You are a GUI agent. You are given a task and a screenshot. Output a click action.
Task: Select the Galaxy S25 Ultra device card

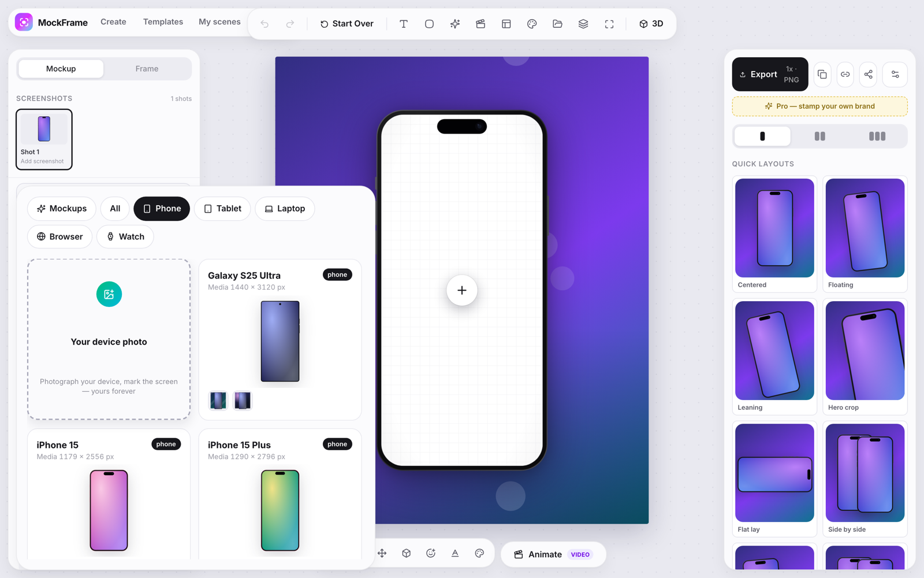click(x=280, y=339)
